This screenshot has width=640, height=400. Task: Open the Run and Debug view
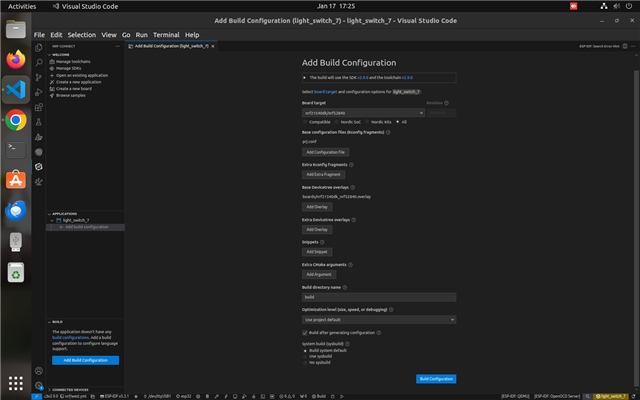tap(39, 92)
